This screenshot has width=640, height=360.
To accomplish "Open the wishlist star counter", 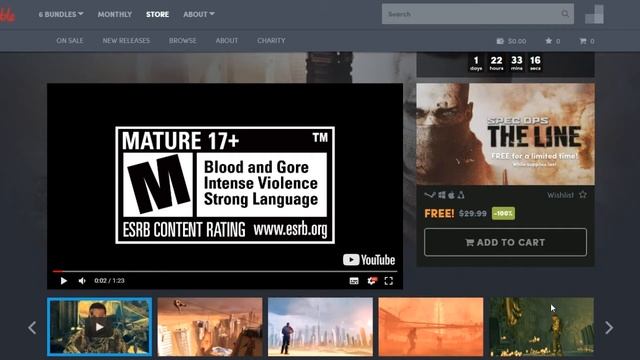I will pyautogui.click(x=553, y=41).
